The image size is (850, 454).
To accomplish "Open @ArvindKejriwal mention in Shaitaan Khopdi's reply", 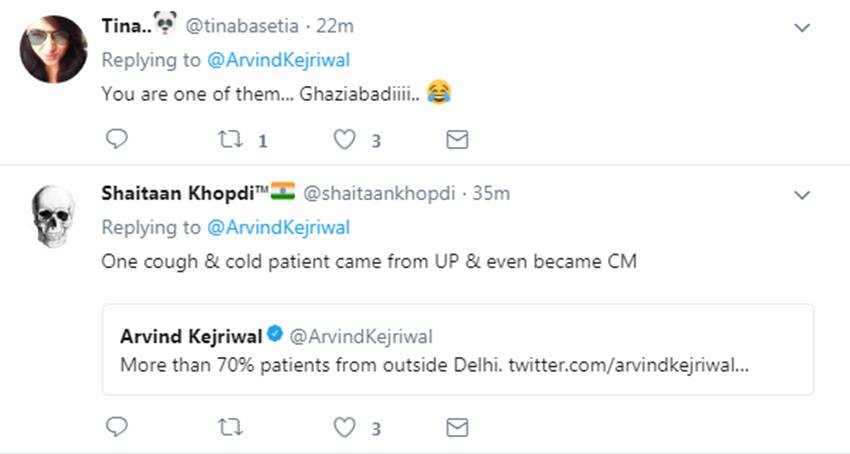I will click(x=278, y=227).
